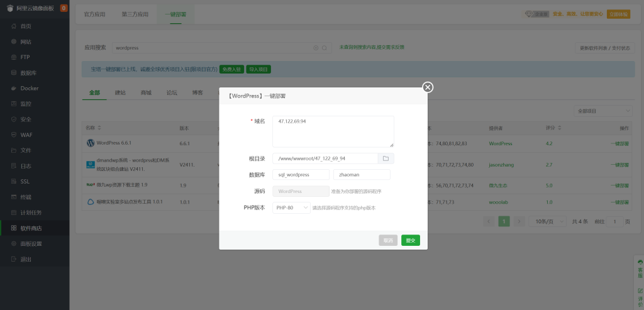The image size is (644, 310).
Task: Click the wooolab provider name
Action: 497,202
